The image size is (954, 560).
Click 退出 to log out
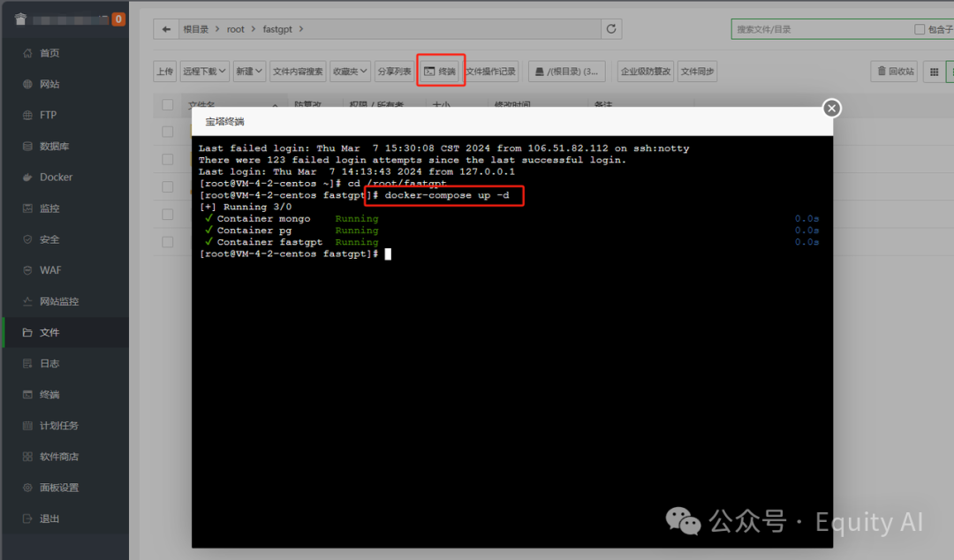pyautogui.click(x=49, y=518)
